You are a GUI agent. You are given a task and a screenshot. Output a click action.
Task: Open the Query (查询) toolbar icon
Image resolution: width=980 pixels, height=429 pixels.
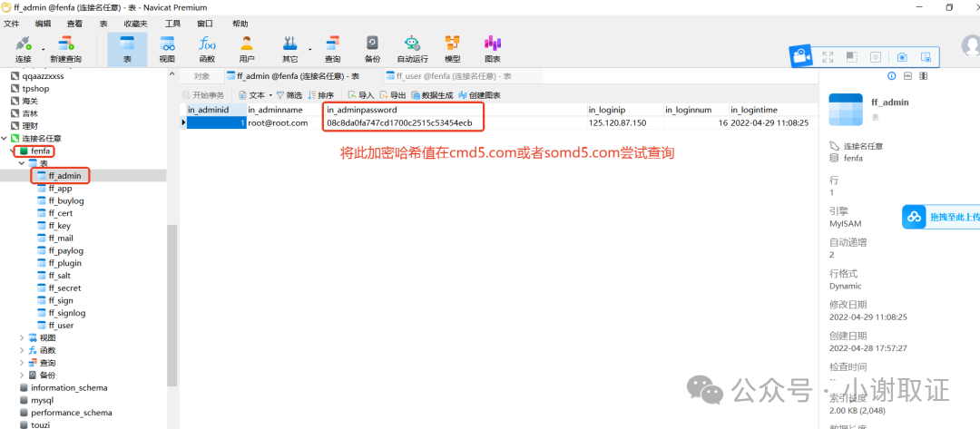(x=332, y=49)
